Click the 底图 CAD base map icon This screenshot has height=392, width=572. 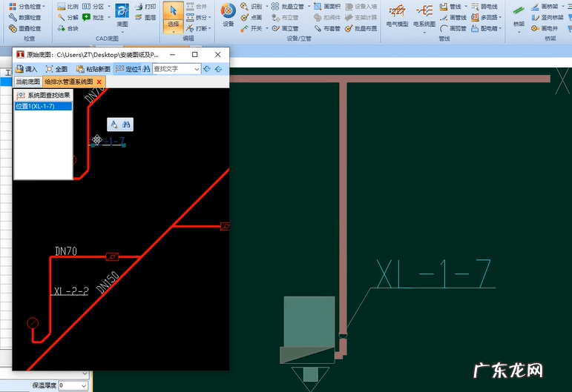pyautogui.click(x=122, y=15)
